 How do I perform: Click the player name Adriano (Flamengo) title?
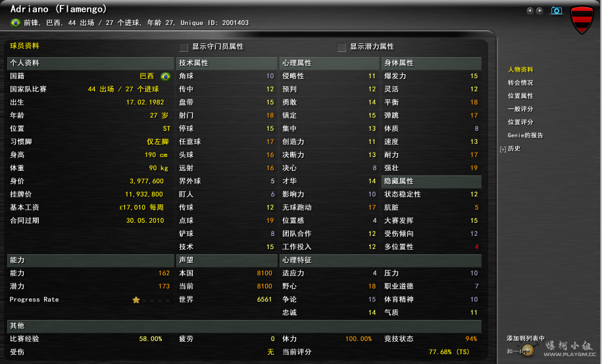(59, 9)
